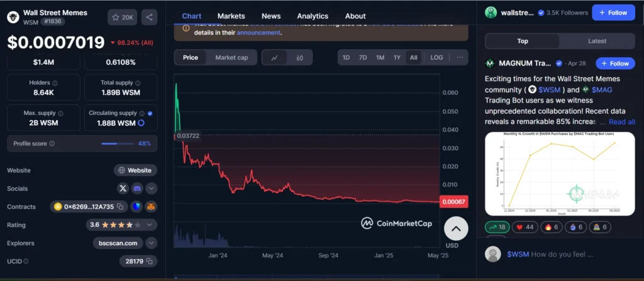The height and width of the screenshot is (281, 644).
Task: Click the Max. supply info icon
Action: (x=61, y=113)
